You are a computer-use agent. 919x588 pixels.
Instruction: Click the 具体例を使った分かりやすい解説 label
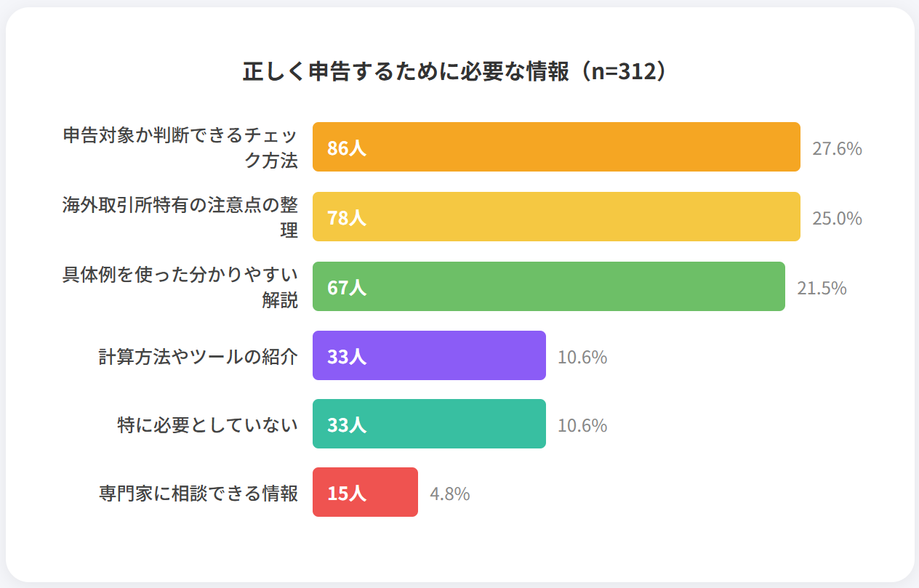pos(180,287)
